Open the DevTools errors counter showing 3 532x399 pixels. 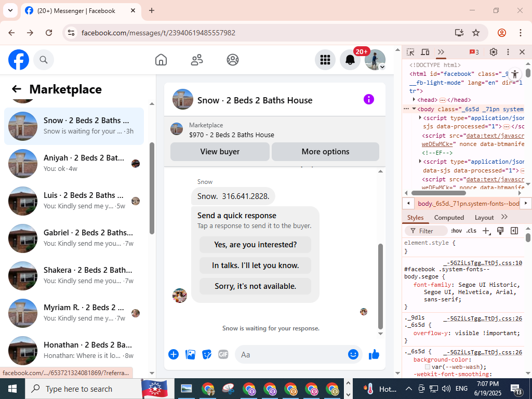coord(474,52)
